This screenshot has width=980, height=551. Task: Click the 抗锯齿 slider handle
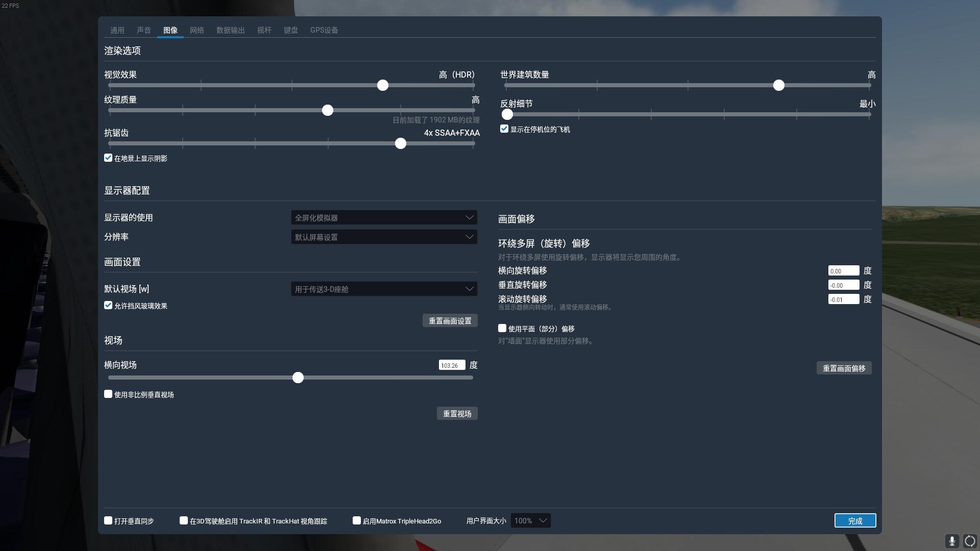tap(401, 143)
